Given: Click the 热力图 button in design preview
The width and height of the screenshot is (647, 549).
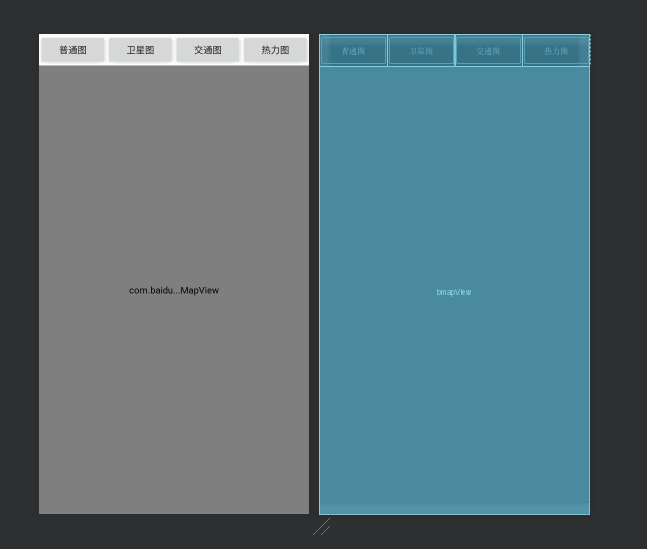Looking at the screenshot, I should pos(275,50).
